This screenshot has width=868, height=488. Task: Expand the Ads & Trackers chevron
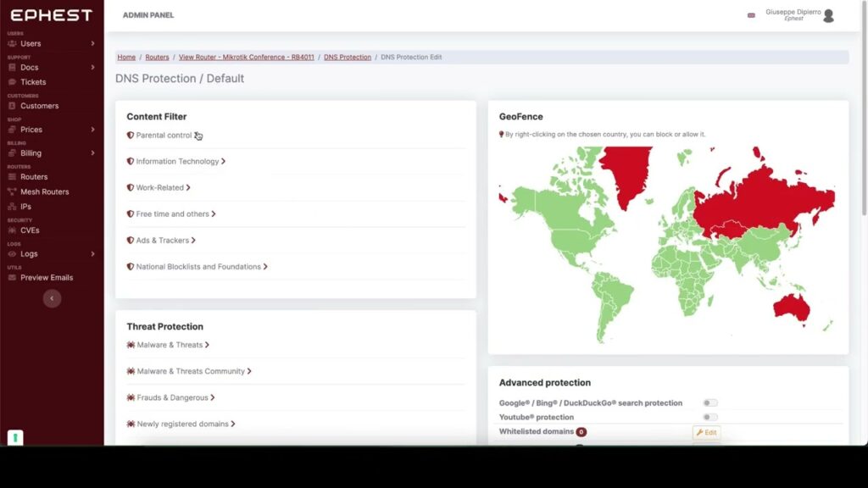[x=193, y=240]
